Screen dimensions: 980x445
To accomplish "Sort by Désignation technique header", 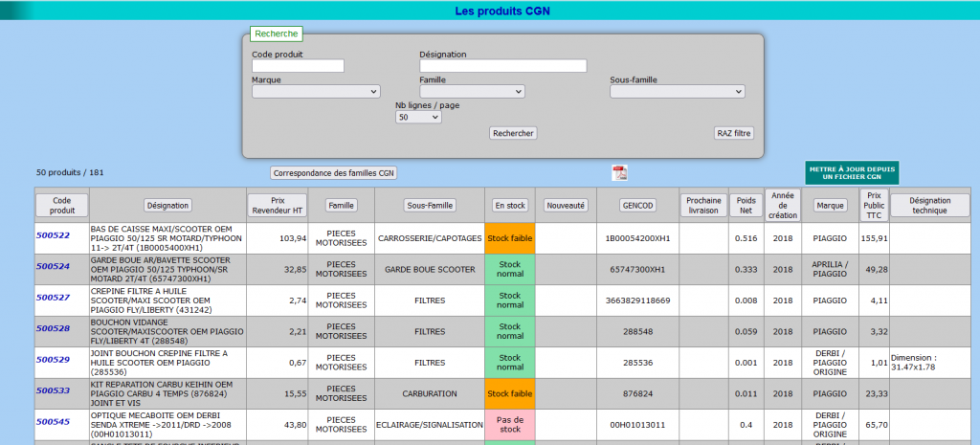I will tap(930, 205).
